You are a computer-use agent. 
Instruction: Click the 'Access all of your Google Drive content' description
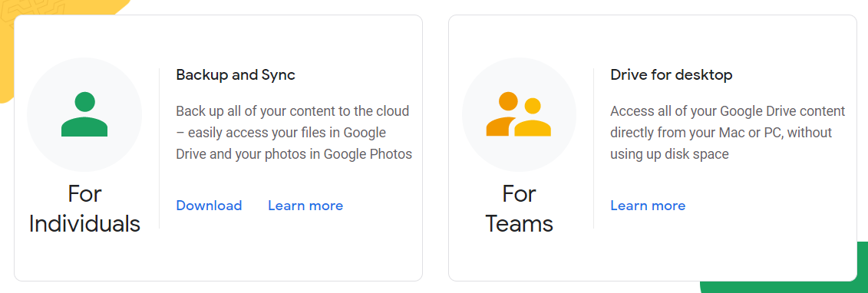(x=728, y=133)
